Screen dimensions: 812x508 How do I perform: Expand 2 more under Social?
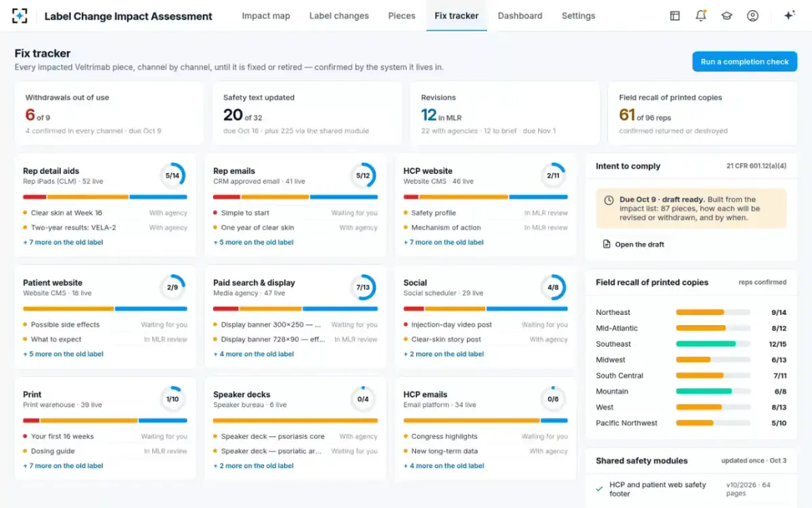(x=443, y=354)
